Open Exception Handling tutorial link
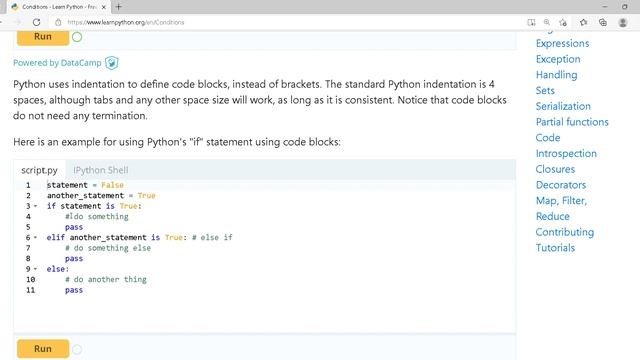This screenshot has height=360, width=640. [x=558, y=67]
